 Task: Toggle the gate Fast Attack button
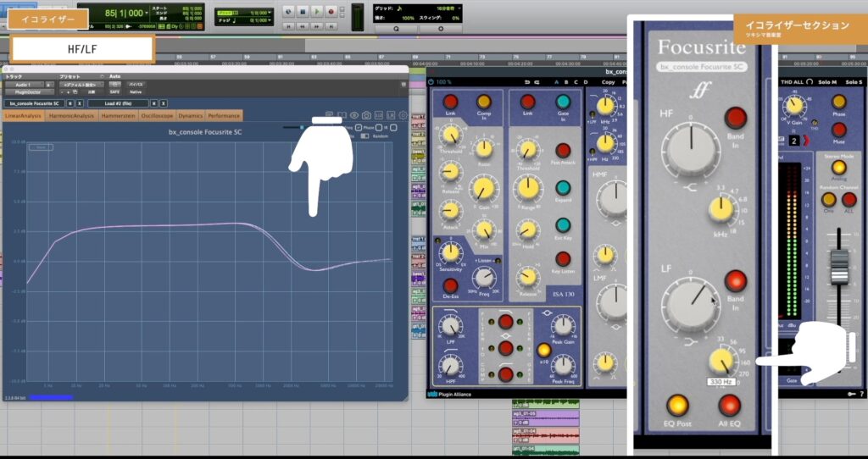click(x=563, y=151)
